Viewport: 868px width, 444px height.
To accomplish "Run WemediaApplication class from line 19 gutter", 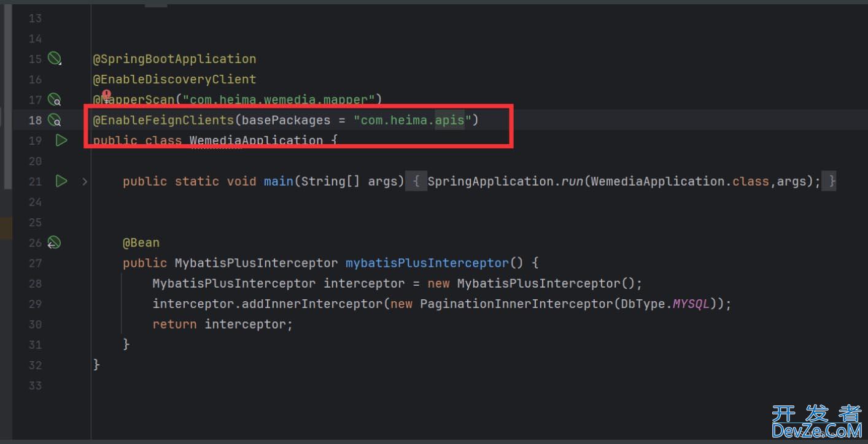I will [x=61, y=140].
